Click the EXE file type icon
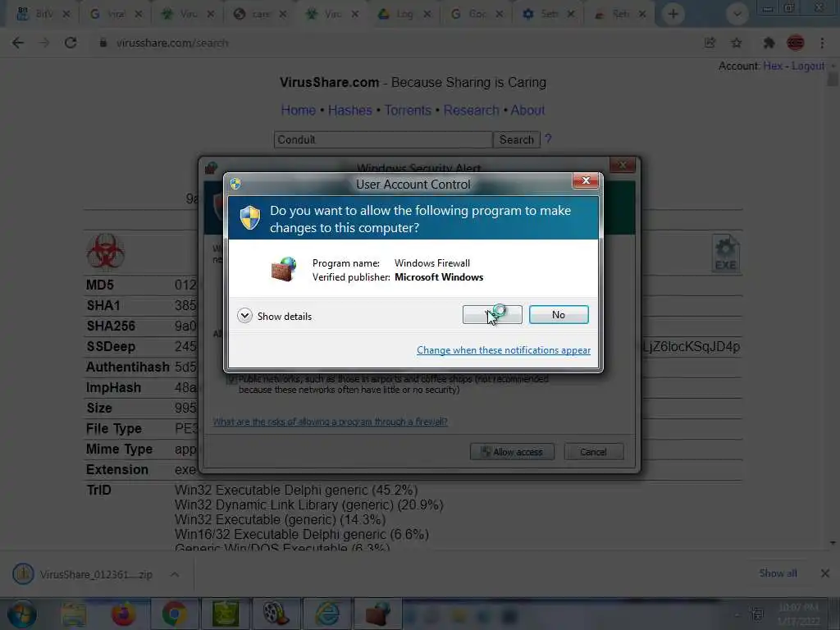The image size is (840, 630). (x=726, y=253)
